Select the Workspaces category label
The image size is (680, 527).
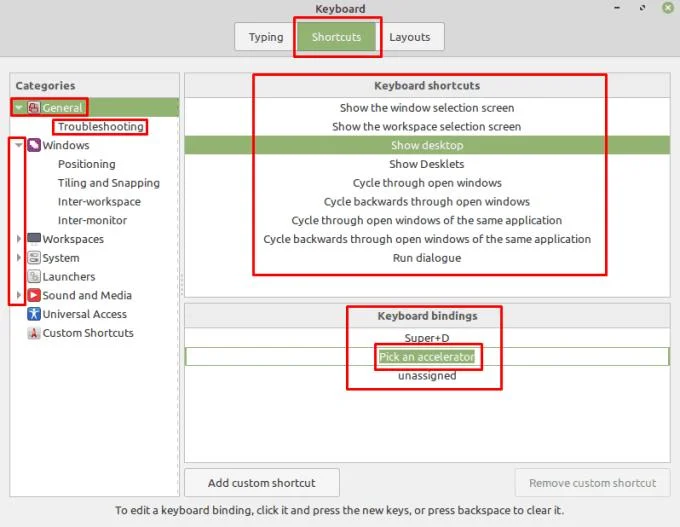[73, 239]
